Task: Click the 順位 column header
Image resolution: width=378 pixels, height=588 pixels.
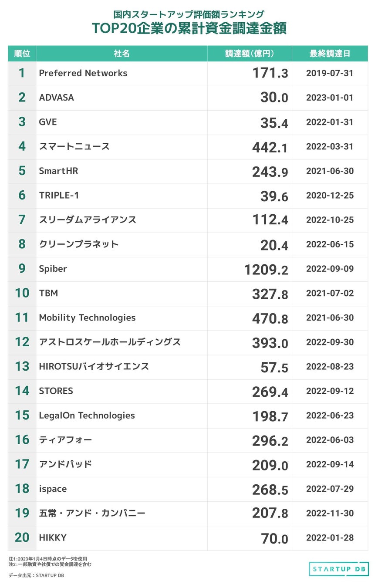Action: coord(22,54)
